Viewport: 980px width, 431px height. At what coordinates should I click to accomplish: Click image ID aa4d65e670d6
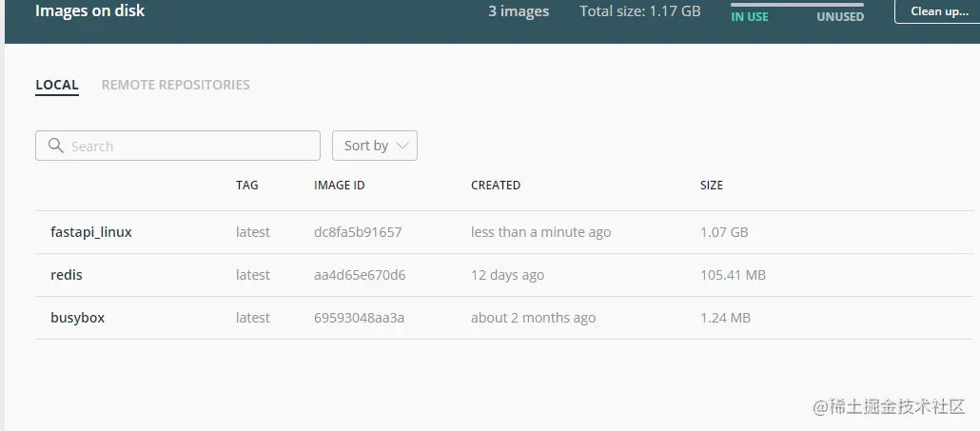(x=360, y=275)
